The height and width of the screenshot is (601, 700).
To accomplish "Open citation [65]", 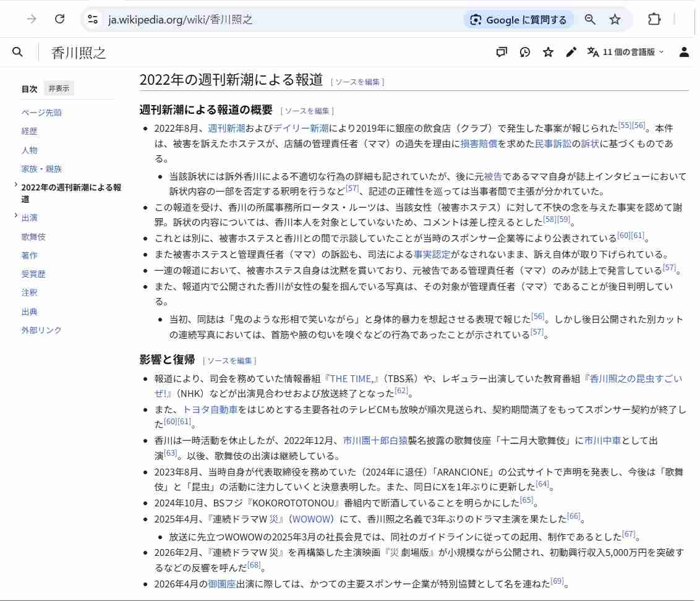I will (526, 500).
